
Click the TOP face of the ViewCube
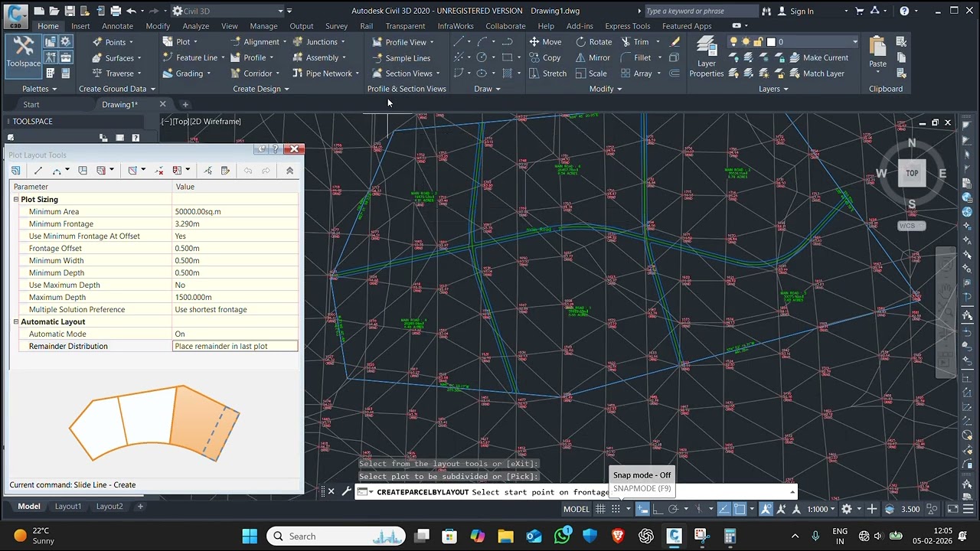(912, 173)
